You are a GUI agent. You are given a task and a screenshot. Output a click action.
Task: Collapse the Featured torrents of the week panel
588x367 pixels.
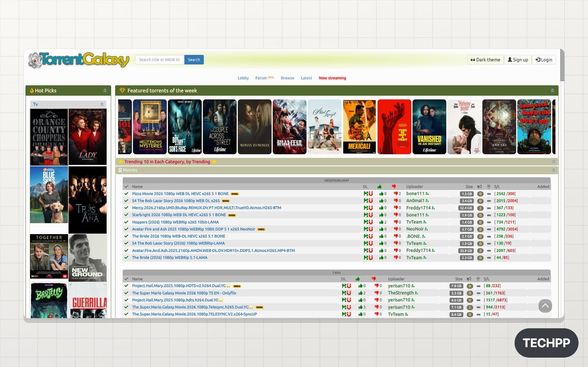pyautogui.click(x=552, y=91)
